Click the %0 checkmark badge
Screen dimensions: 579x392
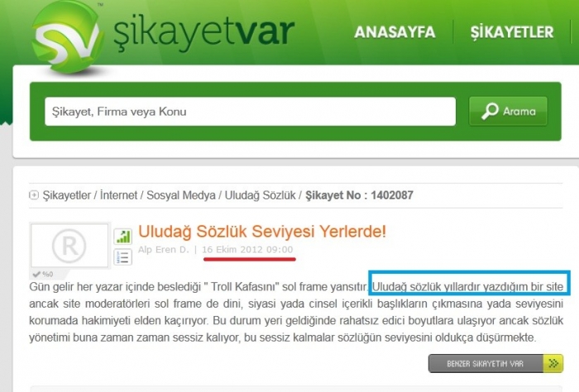coord(43,274)
